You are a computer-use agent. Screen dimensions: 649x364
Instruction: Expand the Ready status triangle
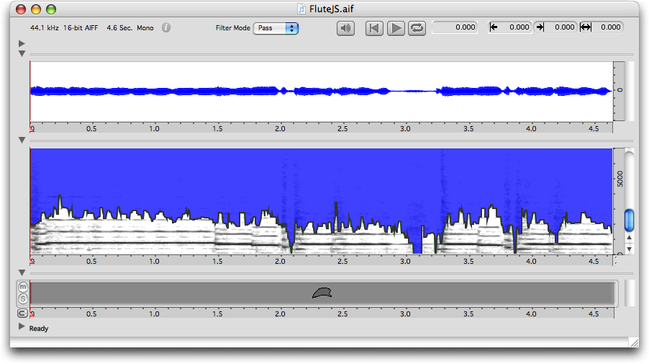coord(22,327)
